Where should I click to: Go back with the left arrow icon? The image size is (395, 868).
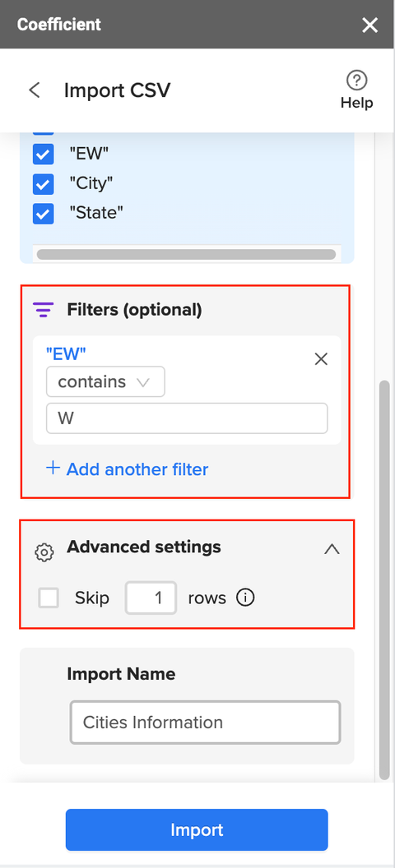coord(35,90)
